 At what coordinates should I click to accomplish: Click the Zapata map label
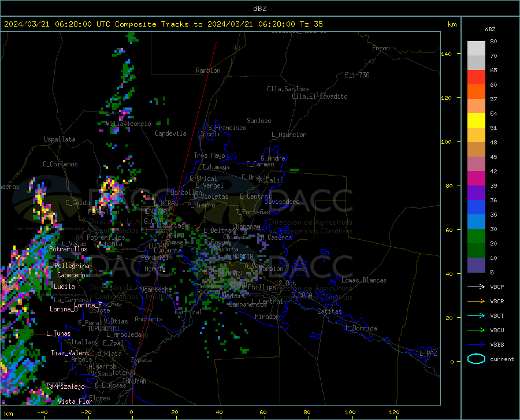[x=142, y=360]
